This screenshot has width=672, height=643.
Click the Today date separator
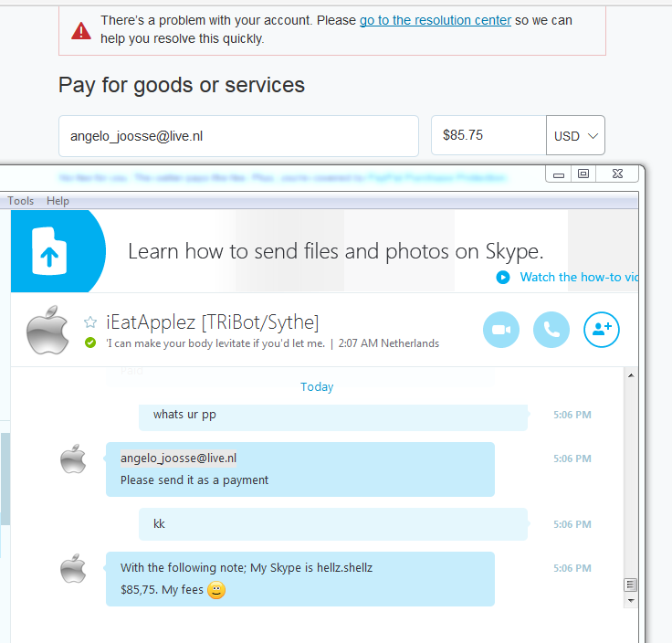point(317,386)
